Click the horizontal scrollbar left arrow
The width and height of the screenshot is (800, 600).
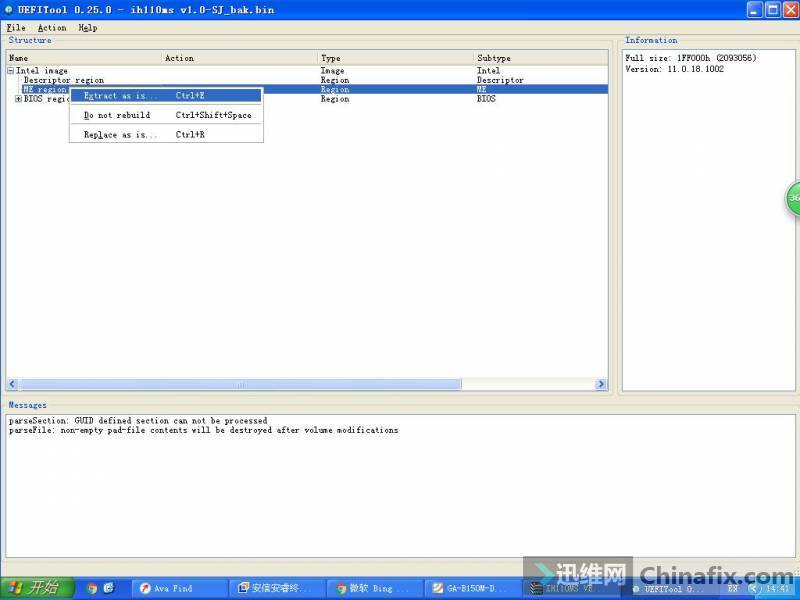click(13, 384)
